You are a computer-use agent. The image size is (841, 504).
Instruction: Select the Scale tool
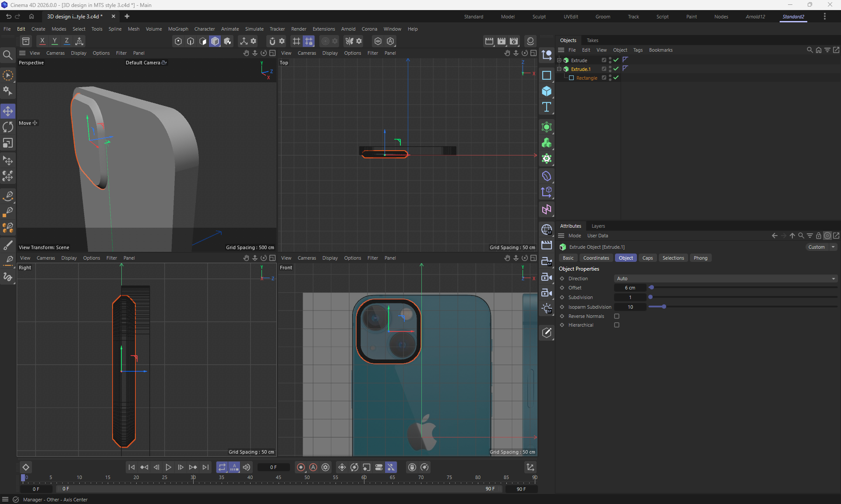tap(8, 143)
